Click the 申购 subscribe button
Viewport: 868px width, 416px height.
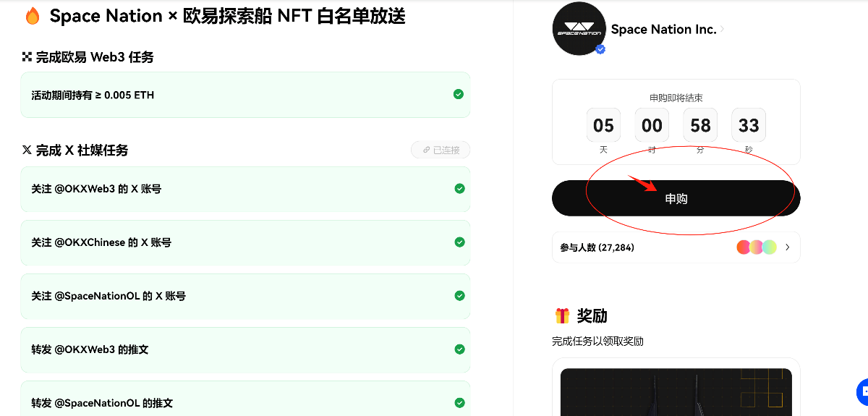676,198
